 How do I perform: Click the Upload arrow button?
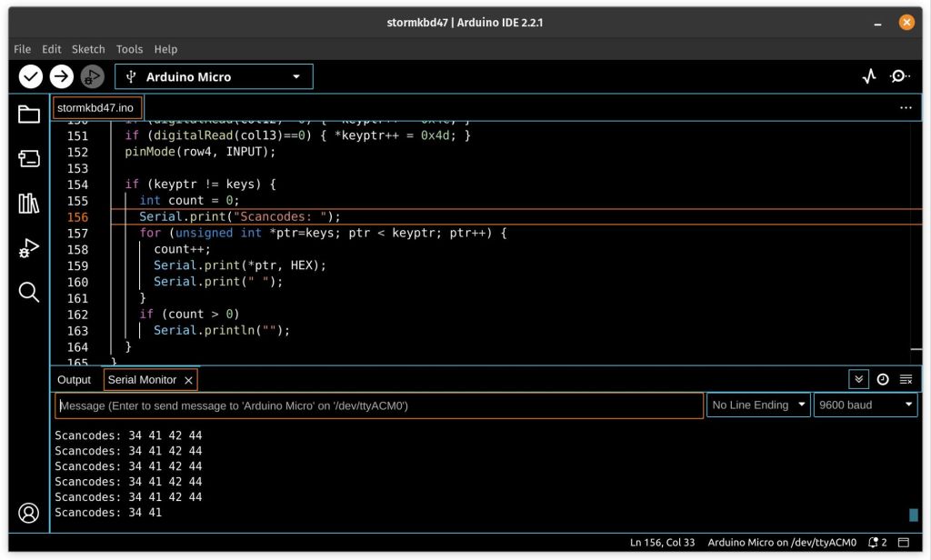(x=61, y=77)
